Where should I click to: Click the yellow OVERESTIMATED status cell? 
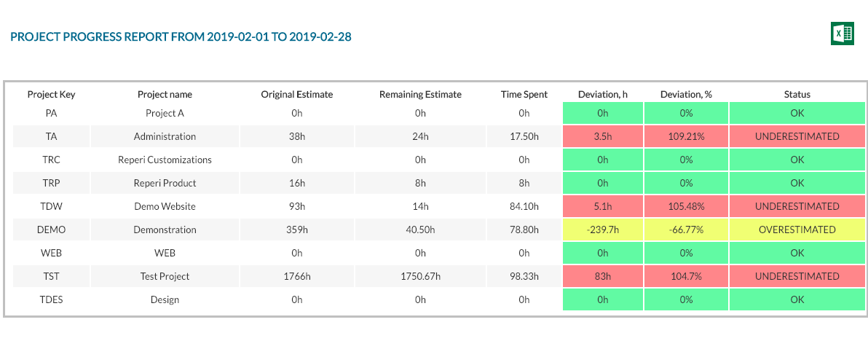coord(797,230)
